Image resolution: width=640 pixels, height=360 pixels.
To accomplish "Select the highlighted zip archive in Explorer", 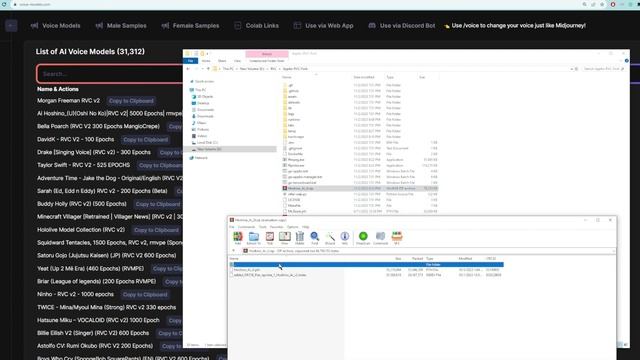I will click(360, 189).
